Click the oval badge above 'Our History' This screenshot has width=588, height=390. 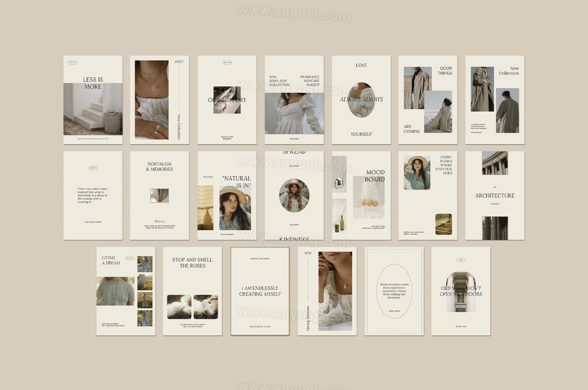pos(227,62)
